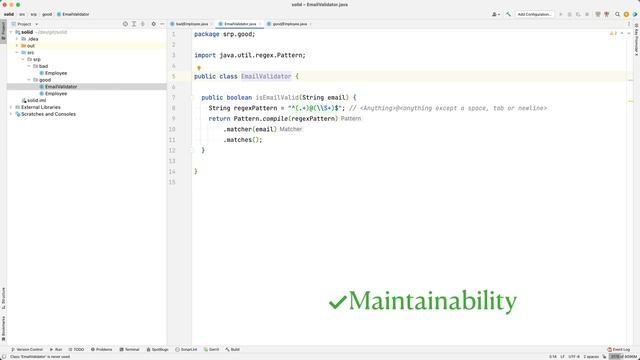
Task: Collapse the bad package
Action: (29, 66)
